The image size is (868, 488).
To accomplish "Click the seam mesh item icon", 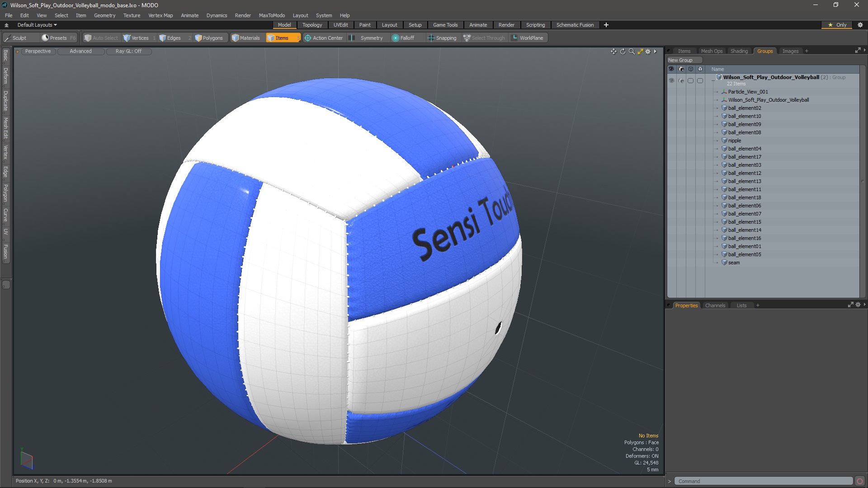I will [x=724, y=263].
